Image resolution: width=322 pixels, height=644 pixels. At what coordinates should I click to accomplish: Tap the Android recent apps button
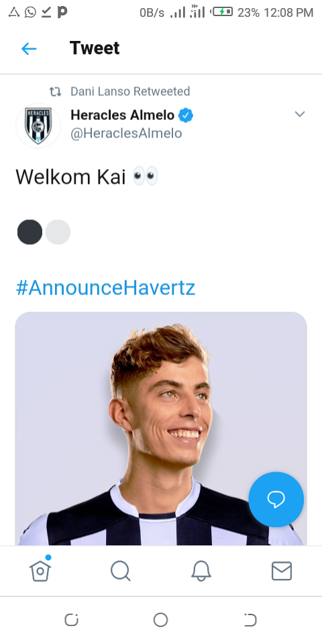[72, 620]
